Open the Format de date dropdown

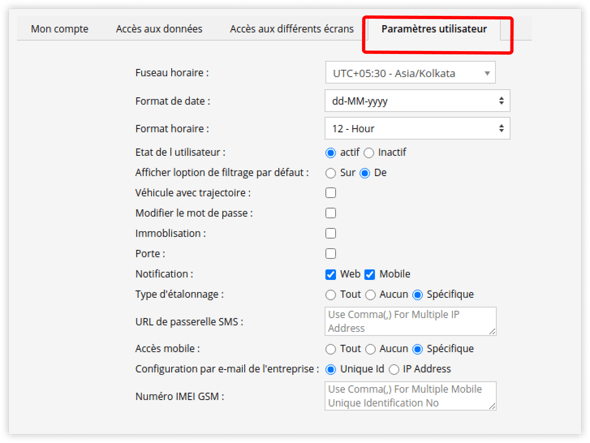(417, 100)
